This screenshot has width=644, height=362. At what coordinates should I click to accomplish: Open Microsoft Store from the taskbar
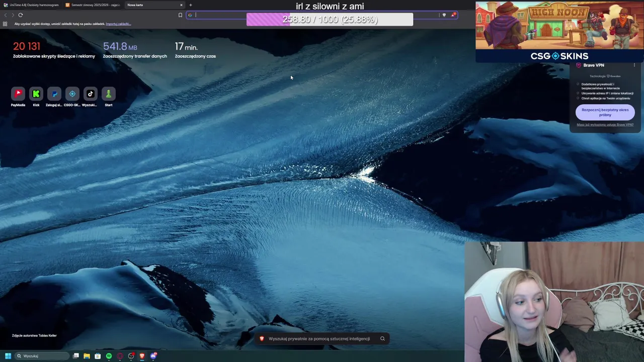pos(98,356)
